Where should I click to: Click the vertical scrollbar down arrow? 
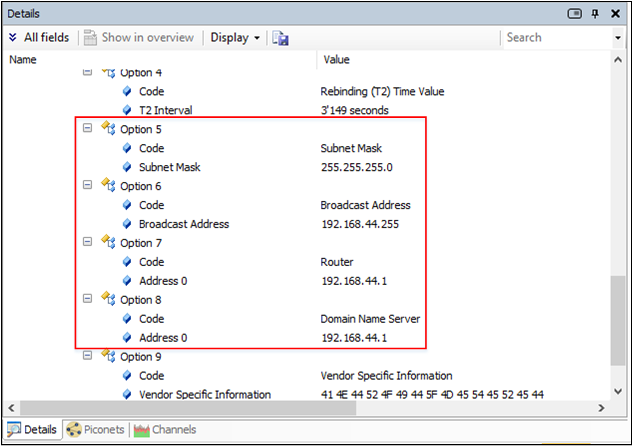(x=618, y=391)
